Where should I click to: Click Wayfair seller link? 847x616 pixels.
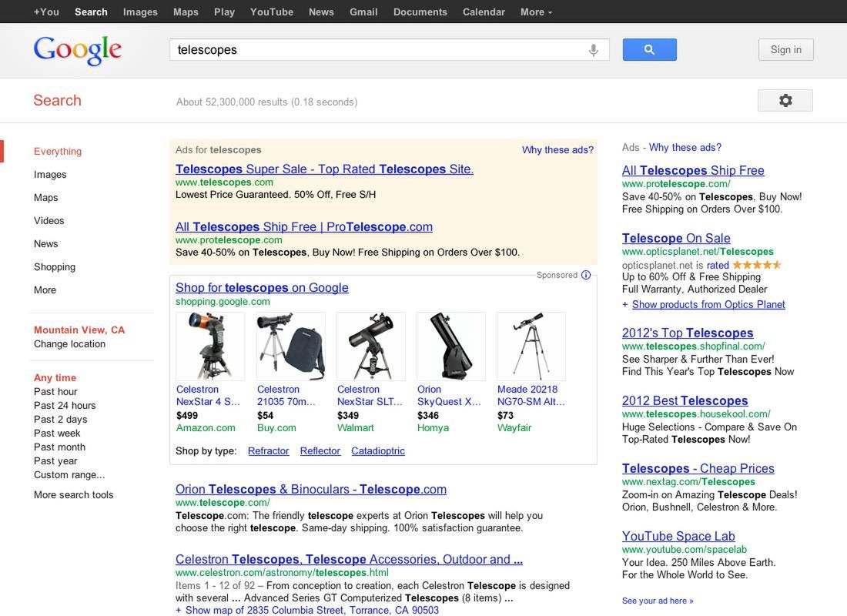(x=514, y=428)
